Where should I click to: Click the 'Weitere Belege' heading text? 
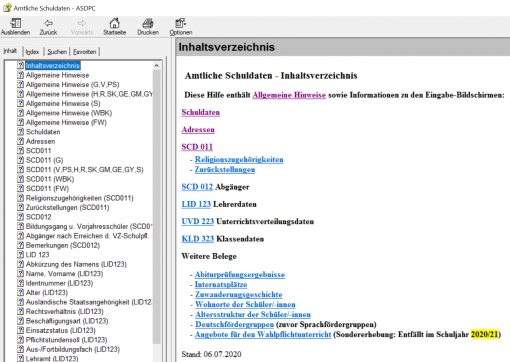pyautogui.click(x=209, y=256)
